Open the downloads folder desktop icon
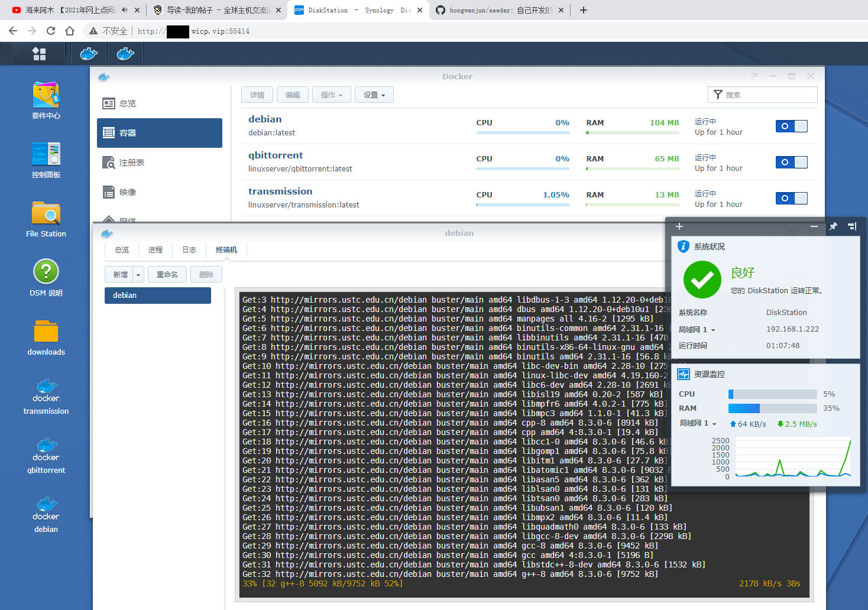 tap(46, 338)
